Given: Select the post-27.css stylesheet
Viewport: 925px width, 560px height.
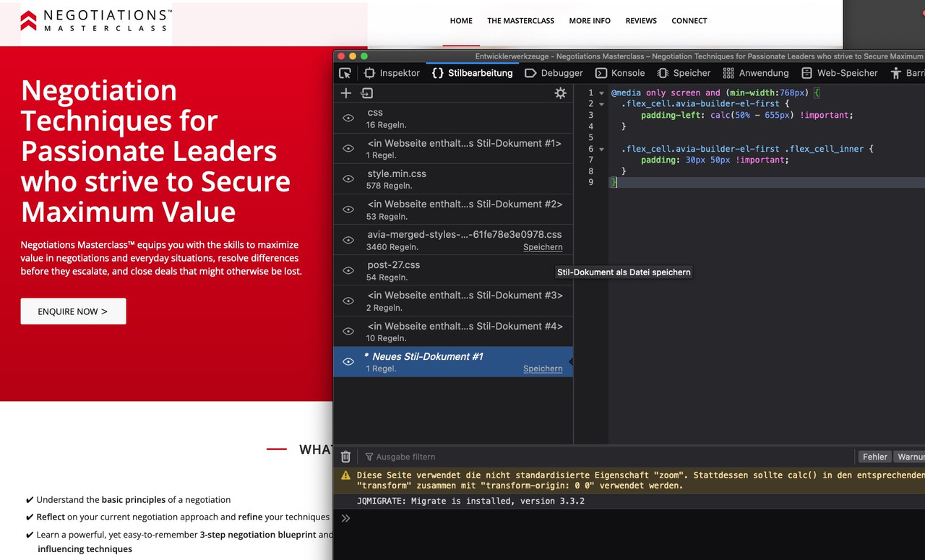Looking at the screenshot, I should [x=453, y=270].
